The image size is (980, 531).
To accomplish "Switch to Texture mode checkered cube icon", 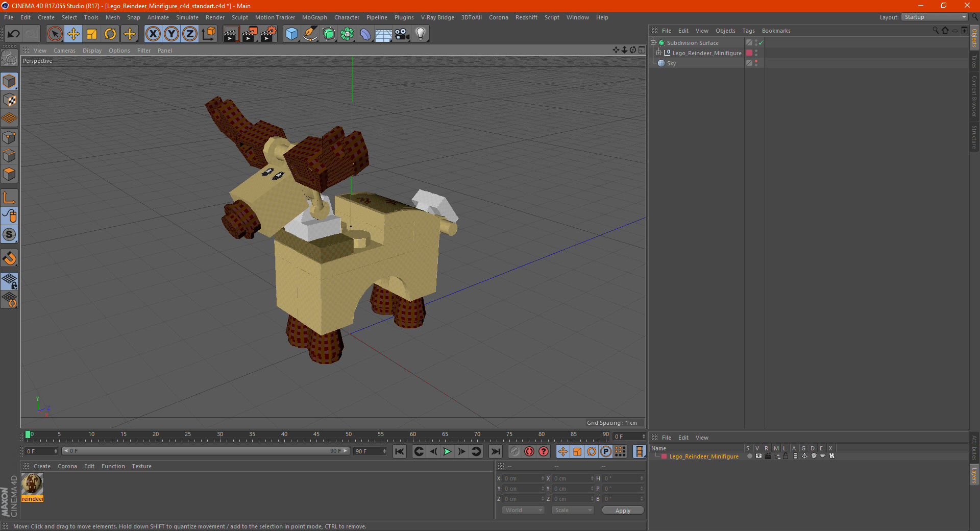I will pos(9,100).
